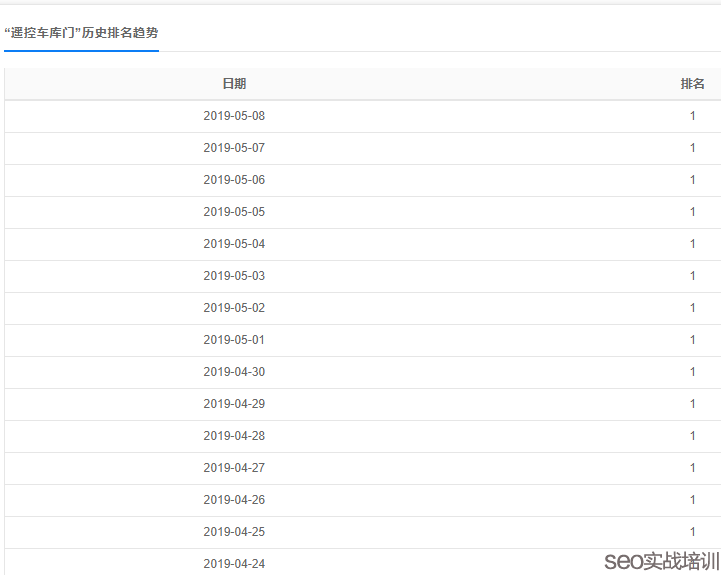Select the 2019-04-25 date cell
Viewport: 721px width, 575px height.
click(x=234, y=532)
